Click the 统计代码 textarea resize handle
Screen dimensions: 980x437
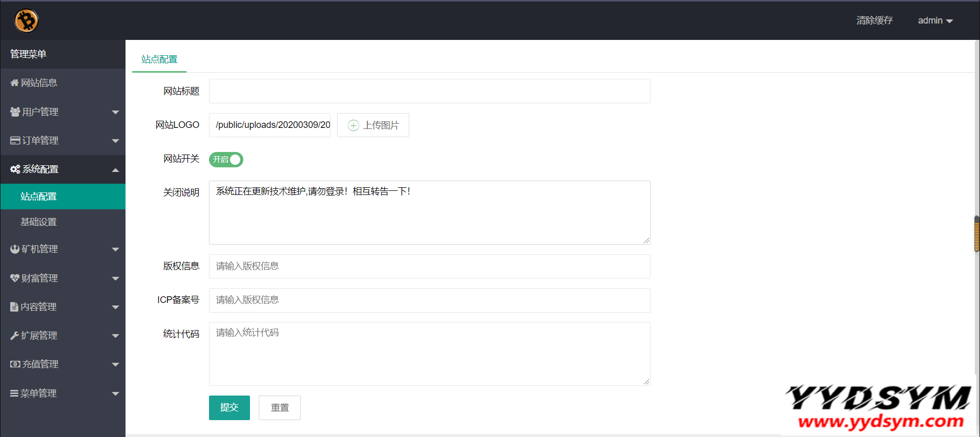pos(647,382)
